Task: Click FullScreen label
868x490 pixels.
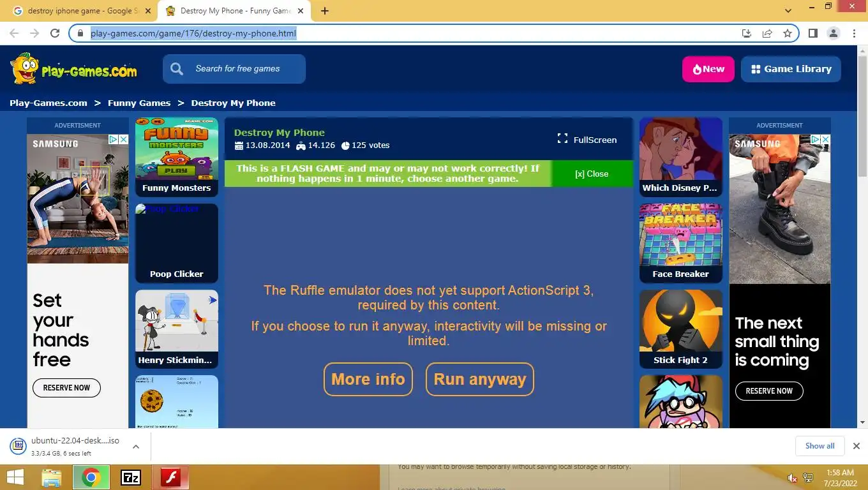Action: [595, 140]
